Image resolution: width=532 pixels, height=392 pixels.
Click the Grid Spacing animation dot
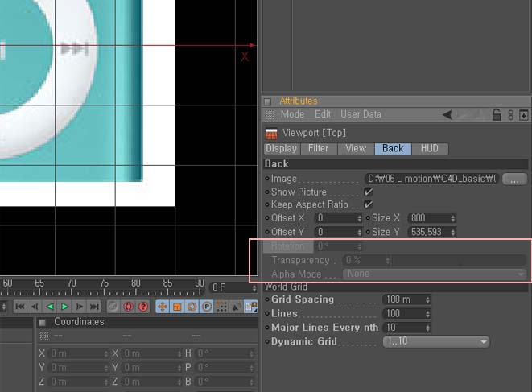point(267,299)
